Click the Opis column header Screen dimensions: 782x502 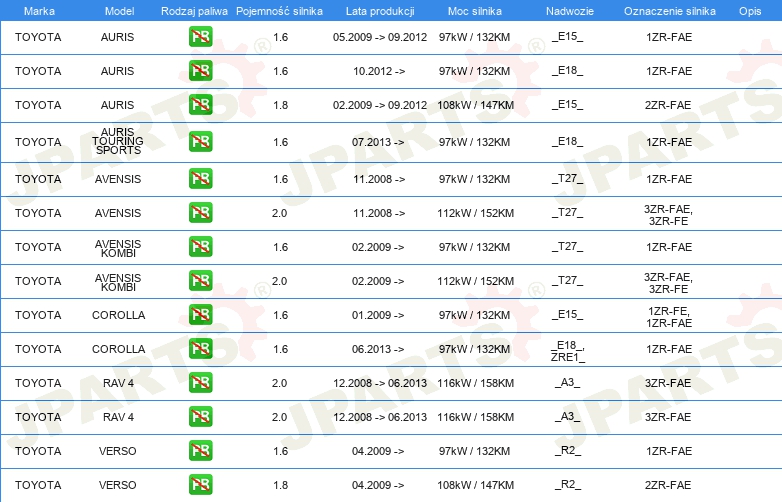[x=750, y=11]
